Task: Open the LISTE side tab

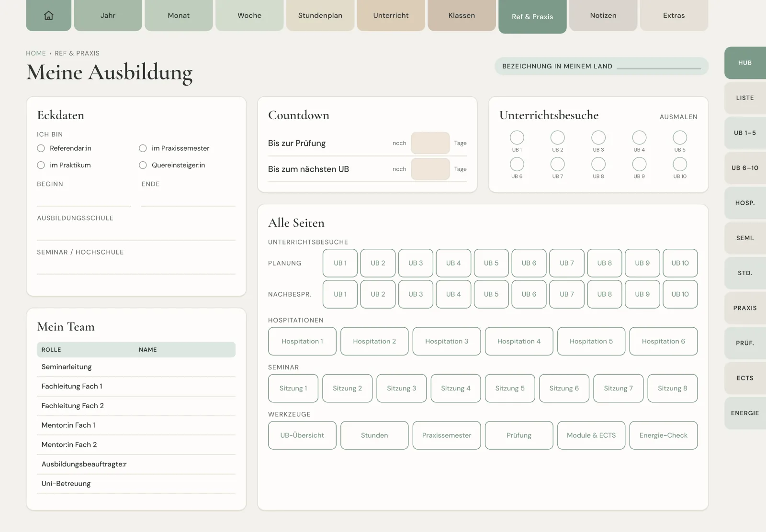Action: click(x=745, y=98)
